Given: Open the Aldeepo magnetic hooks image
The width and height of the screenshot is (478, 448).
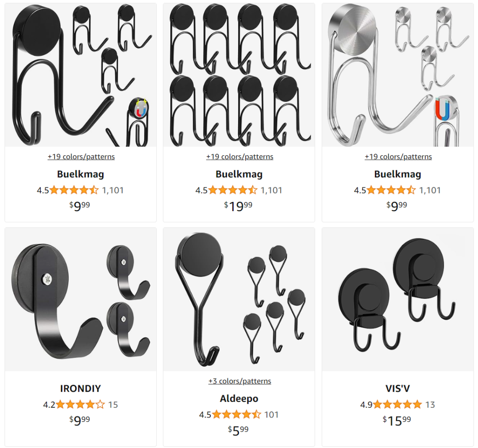Looking at the screenshot, I should [x=239, y=299].
